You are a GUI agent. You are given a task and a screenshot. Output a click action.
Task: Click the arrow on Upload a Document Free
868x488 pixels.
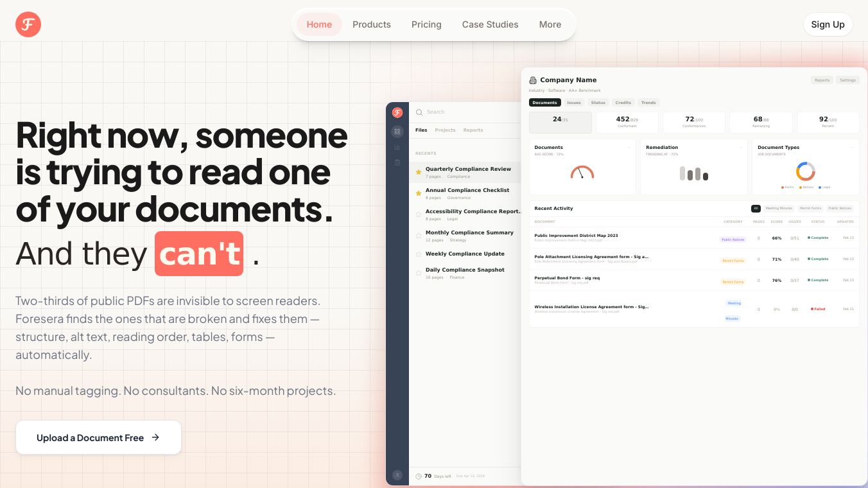point(155,437)
